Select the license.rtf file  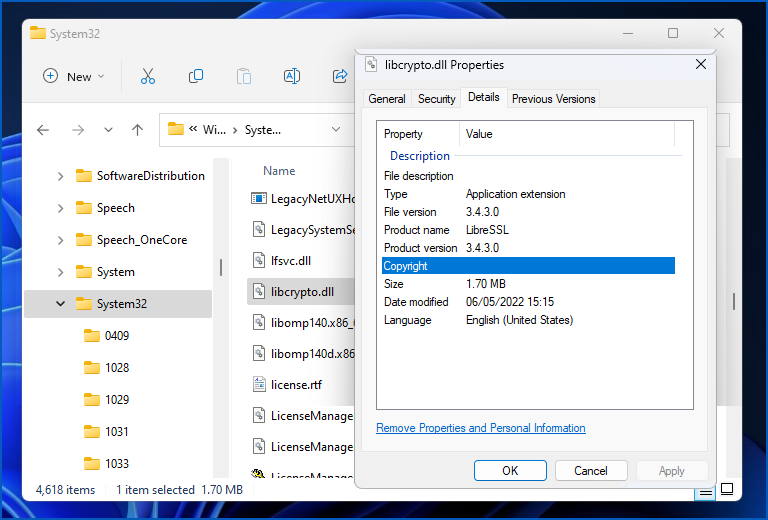click(296, 384)
